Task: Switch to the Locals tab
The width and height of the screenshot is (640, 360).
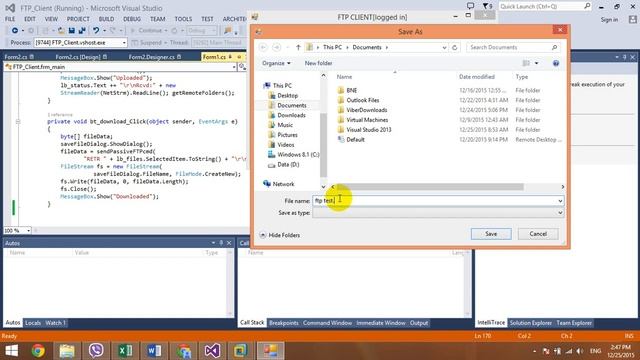Action: click(33, 323)
